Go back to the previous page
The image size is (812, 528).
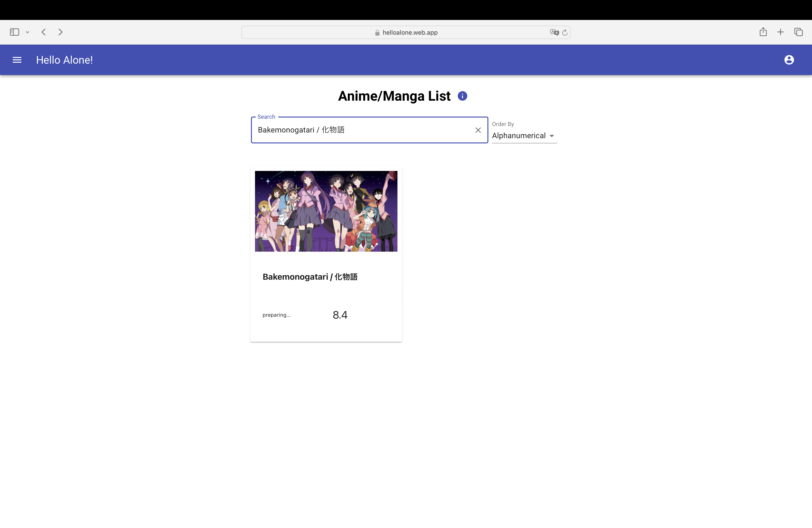[44, 32]
